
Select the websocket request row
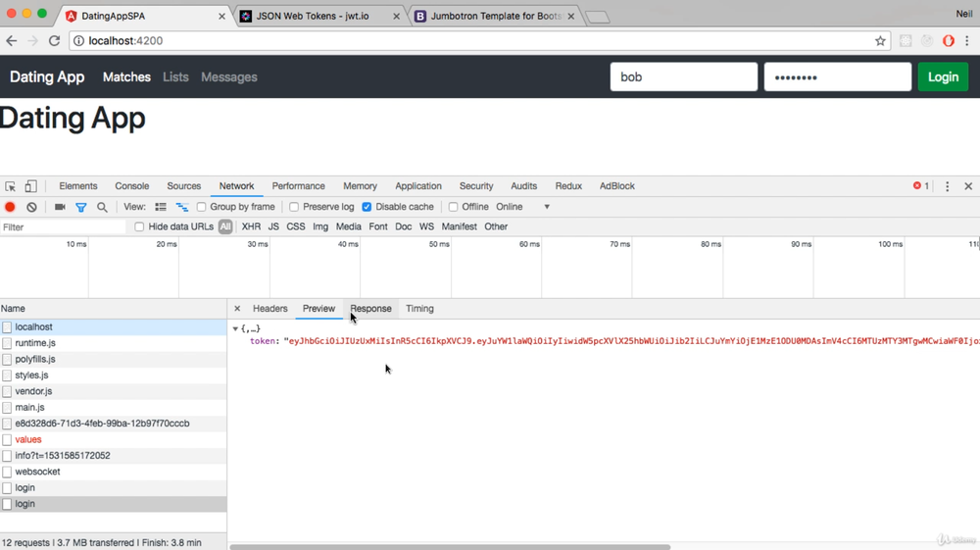(x=113, y=472)
